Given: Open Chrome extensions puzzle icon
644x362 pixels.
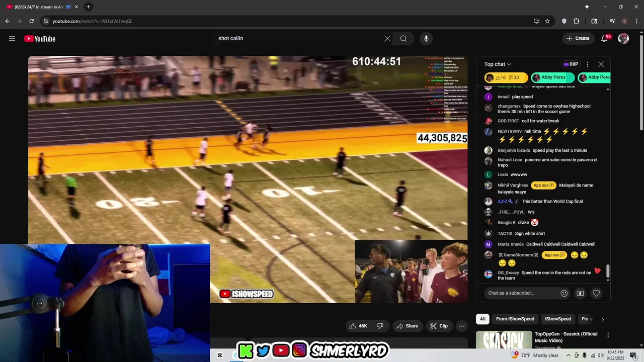Looking at the screenshot, I should point(577,21).
